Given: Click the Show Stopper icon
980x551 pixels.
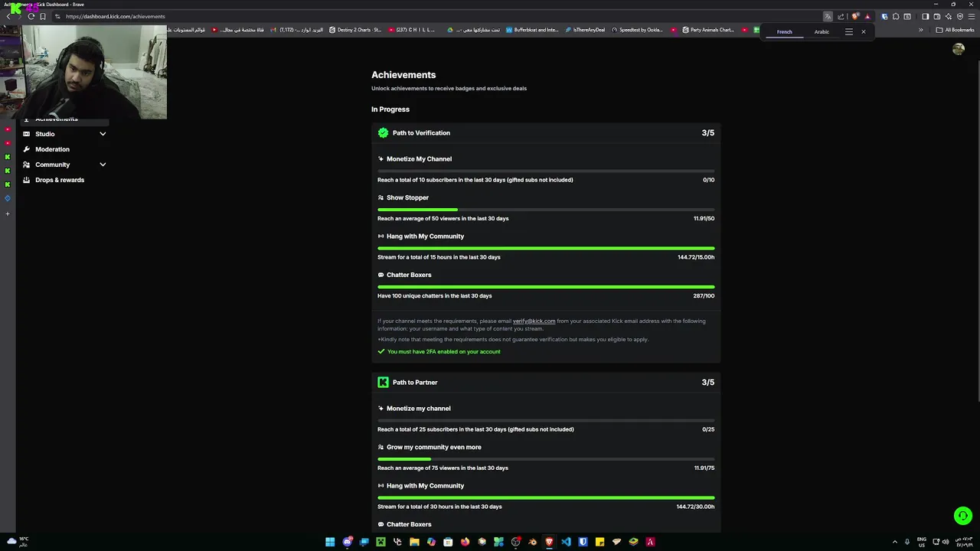Looking at the screenshot, I should coord(381,197).
